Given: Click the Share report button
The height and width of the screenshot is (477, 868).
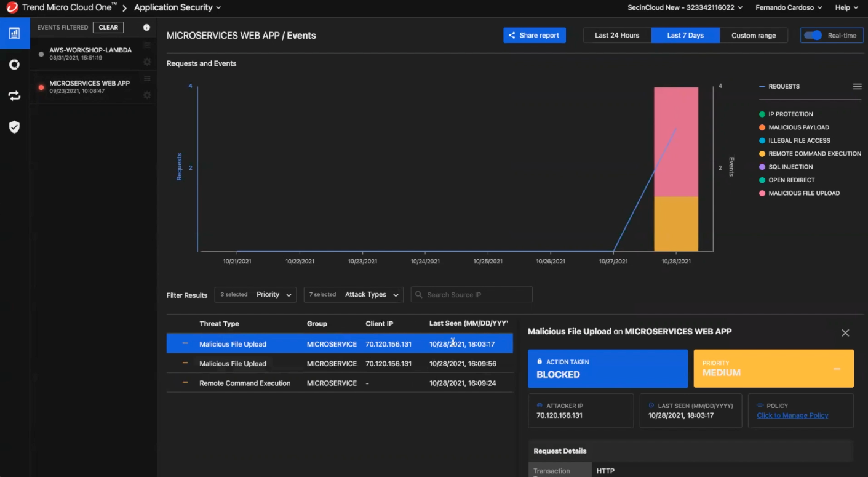Looking at the screenshot, I should tap(535, 36).
